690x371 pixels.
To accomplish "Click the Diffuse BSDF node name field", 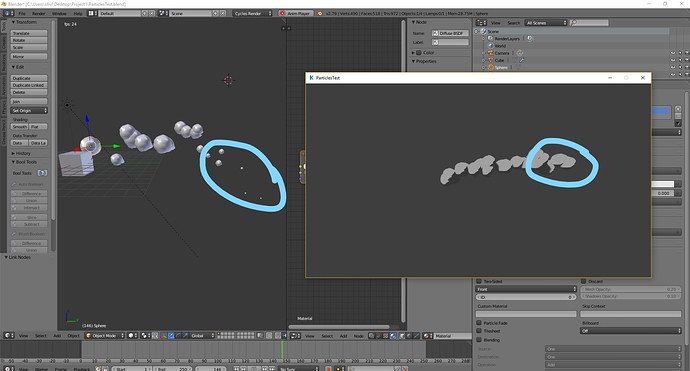I will coord(450,33).
